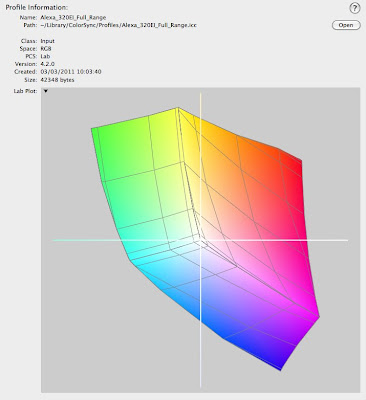Screen dimensions: 366x400
Task: Open the help question mark button
Action: [x=355, y=8]
